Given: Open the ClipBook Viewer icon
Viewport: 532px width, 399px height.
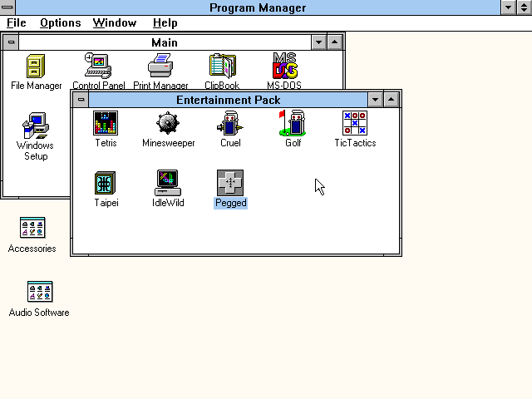Looking at the screenshot, I should 223,66.
